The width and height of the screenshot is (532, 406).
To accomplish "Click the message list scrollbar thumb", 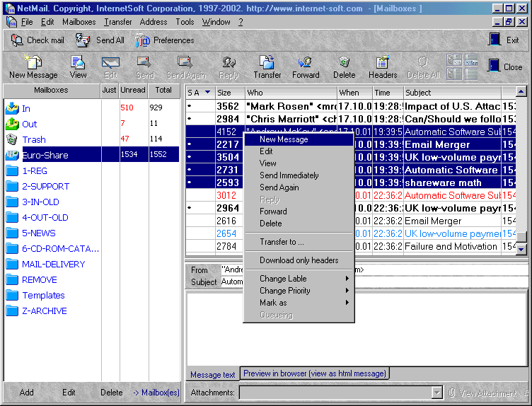I will pyautogui.click(x=521, y=237).
